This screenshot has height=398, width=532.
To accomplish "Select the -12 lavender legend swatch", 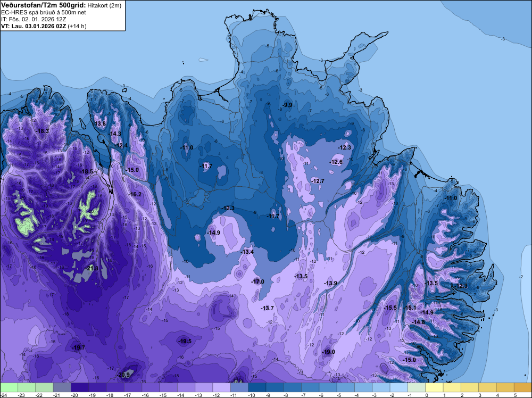I will (x=221, y=387).
